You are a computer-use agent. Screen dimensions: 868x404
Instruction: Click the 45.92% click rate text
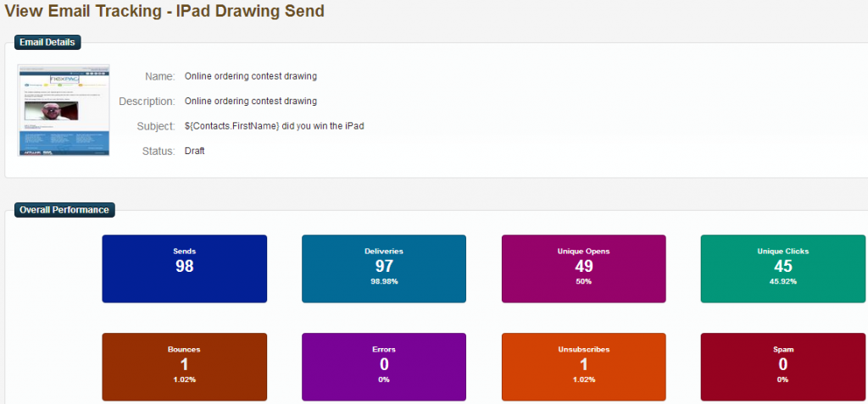[x=782, y=282]
